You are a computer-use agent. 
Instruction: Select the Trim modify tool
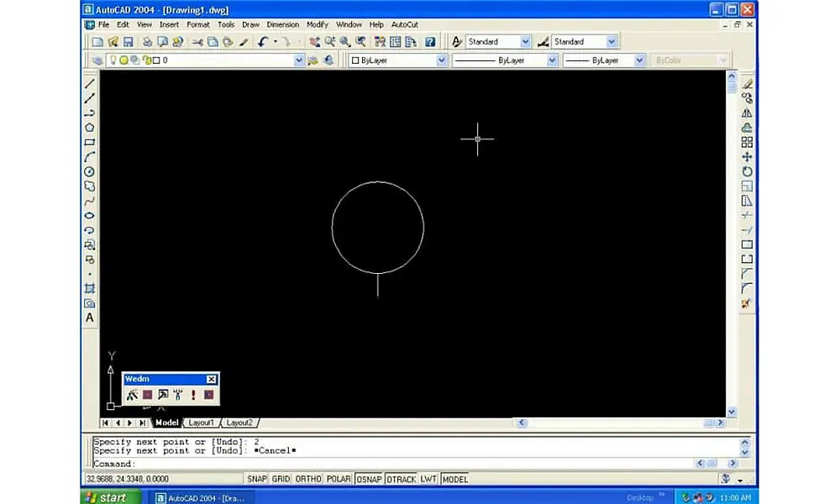click(747, 215)
